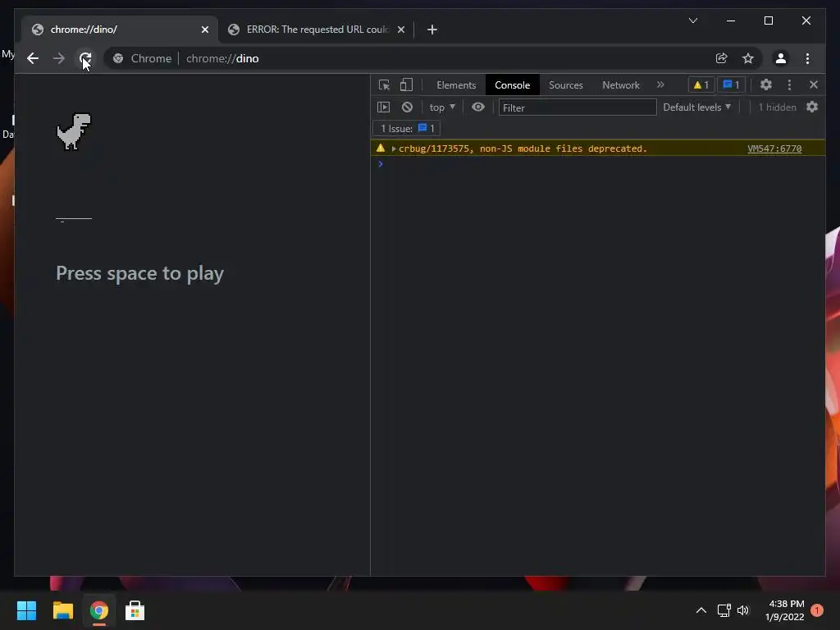The height and width of the screenshot is (630, 840).
Task: Show more DevTools tabs with the chevron
Action: [660, 84]
